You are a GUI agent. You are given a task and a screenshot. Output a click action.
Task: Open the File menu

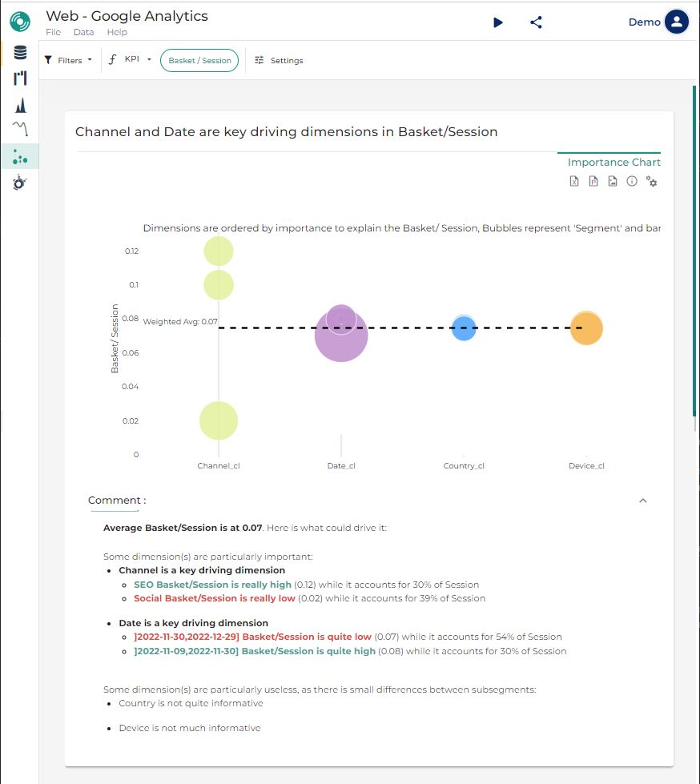(53, 32)
